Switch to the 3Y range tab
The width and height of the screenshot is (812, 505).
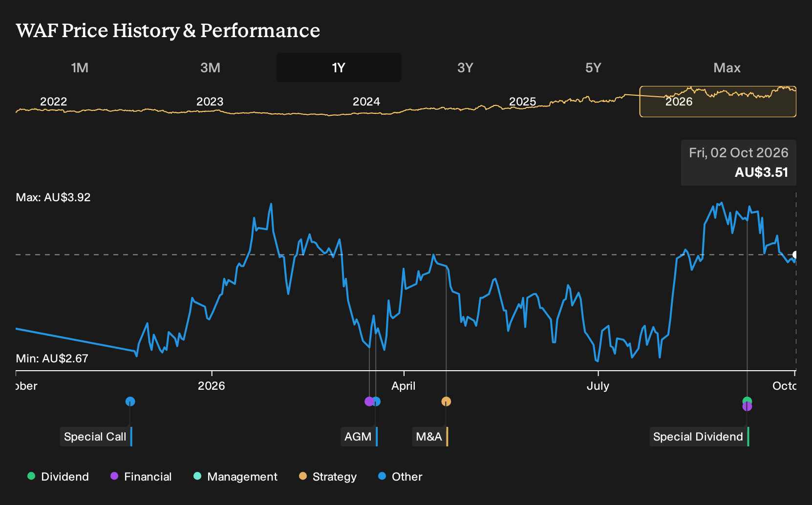[465, 67]
